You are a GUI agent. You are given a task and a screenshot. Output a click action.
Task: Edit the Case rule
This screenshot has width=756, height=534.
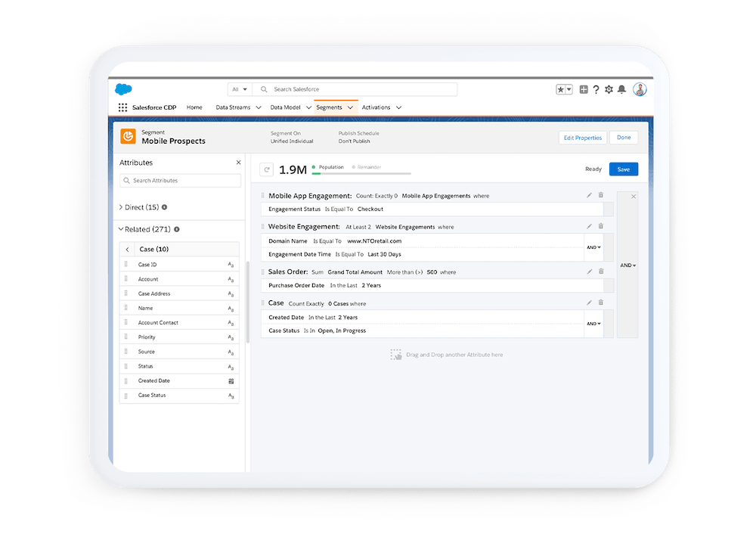click(x=589, y=303)
